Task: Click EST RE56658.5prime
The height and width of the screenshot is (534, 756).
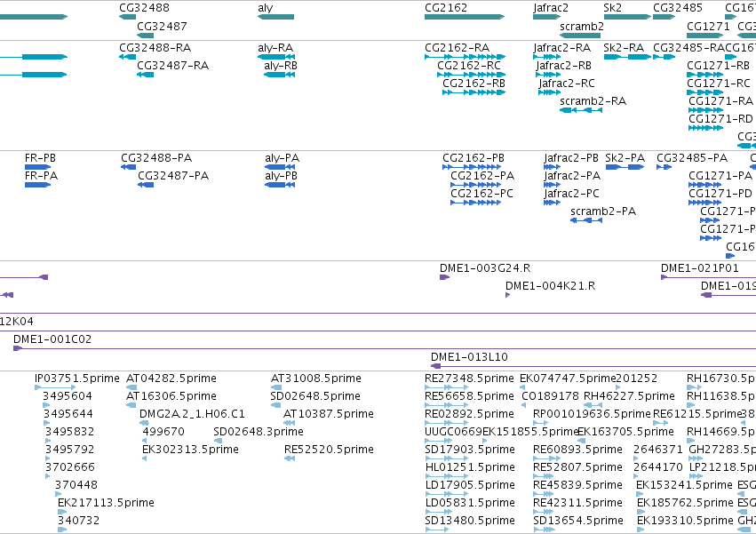Action: click(x=446, y=405)
